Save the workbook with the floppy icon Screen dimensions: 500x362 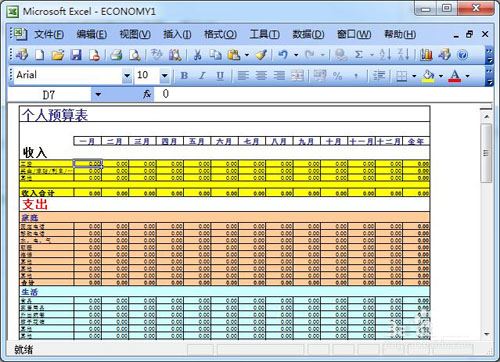pyautogui.click(x=76, y=55)
